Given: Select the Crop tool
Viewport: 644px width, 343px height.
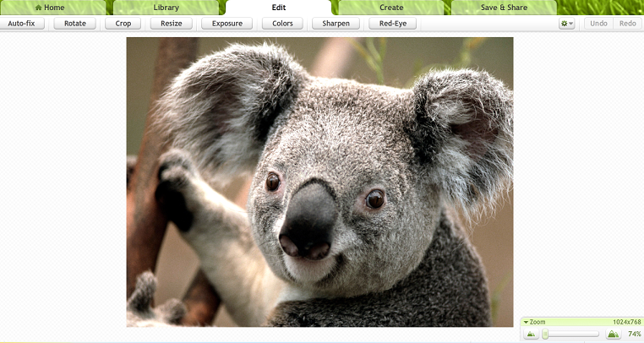Looking at the screenshot, I should [123, 24].
